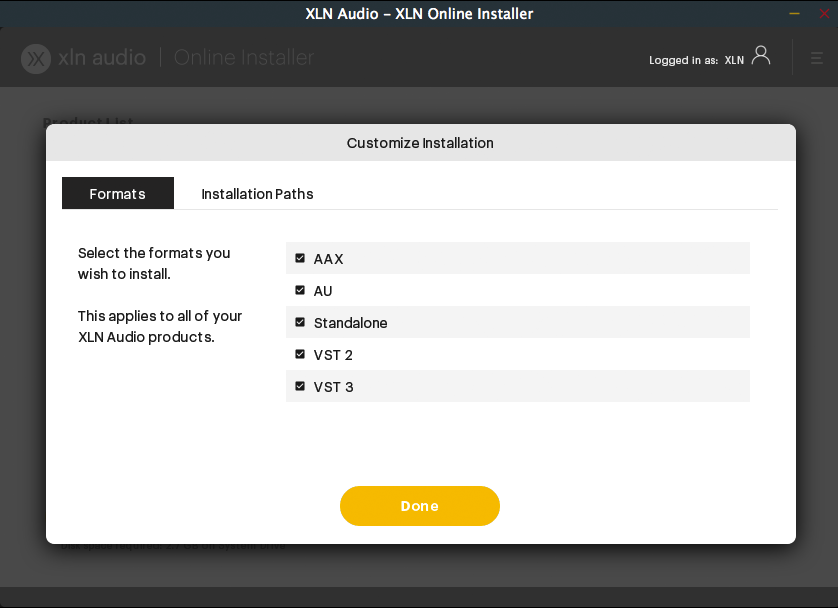This screenshot has width=838, height=608.
Task: Click the 'Online Installer' header text
Action: [x=244, y=58]
